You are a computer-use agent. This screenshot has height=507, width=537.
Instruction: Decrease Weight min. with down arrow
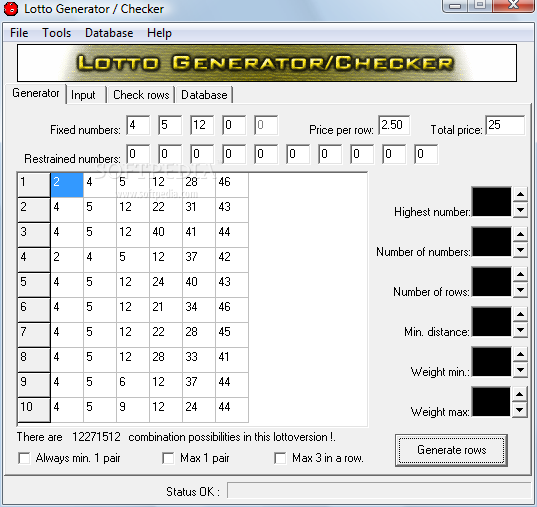tap(521, 369)
